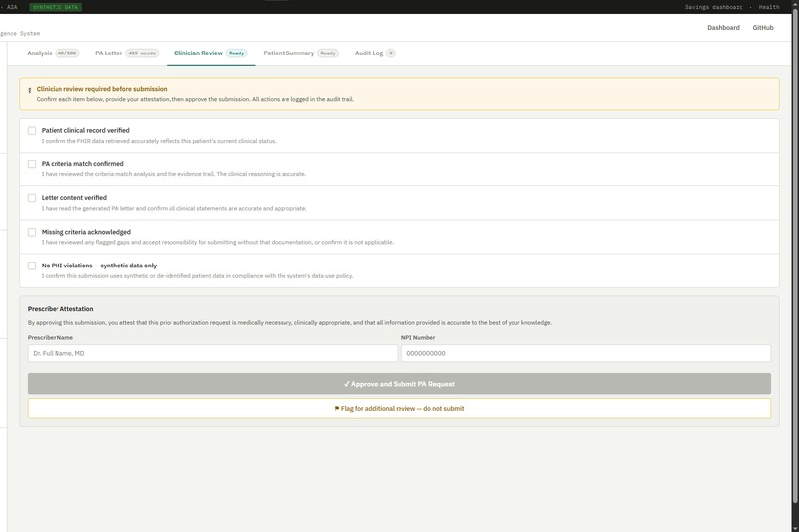The width and height of the screenshot is (799, 532).
Task: Open the Dashboard link
Action: pyautogui.click(x=723, y=28)
